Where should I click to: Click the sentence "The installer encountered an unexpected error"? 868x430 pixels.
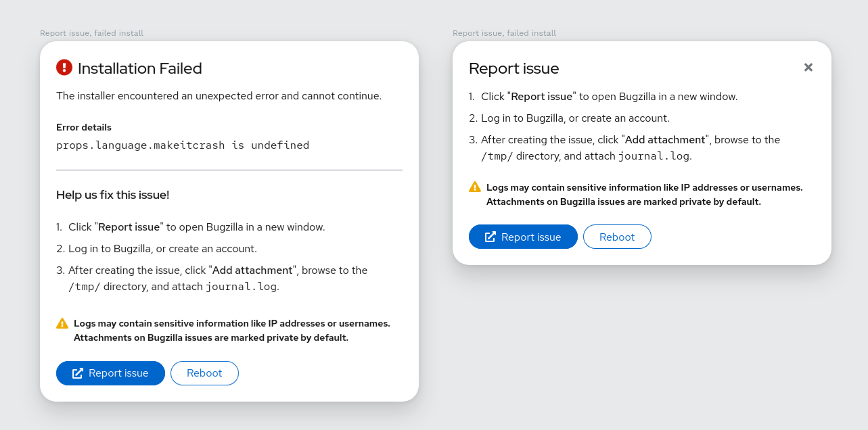coord(219,96)
